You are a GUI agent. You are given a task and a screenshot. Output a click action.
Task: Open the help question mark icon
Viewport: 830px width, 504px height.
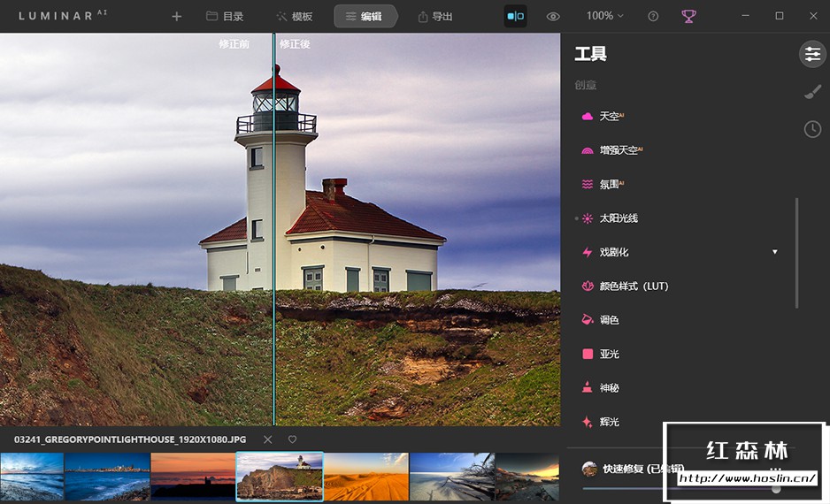[x=653, y=17]
